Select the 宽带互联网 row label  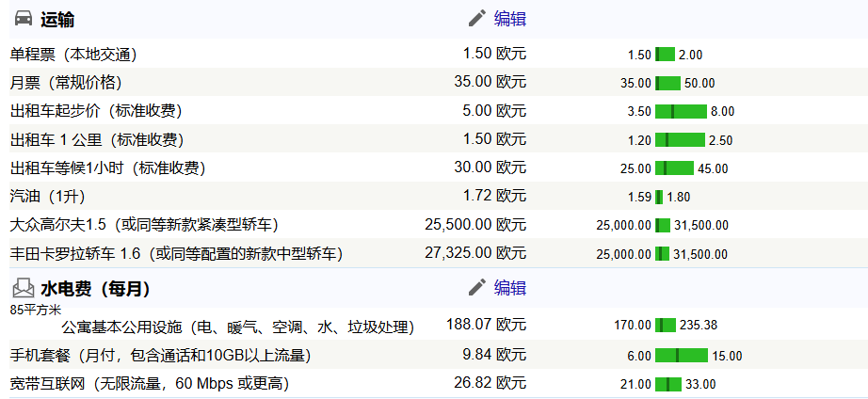click(x=149, y=383)
